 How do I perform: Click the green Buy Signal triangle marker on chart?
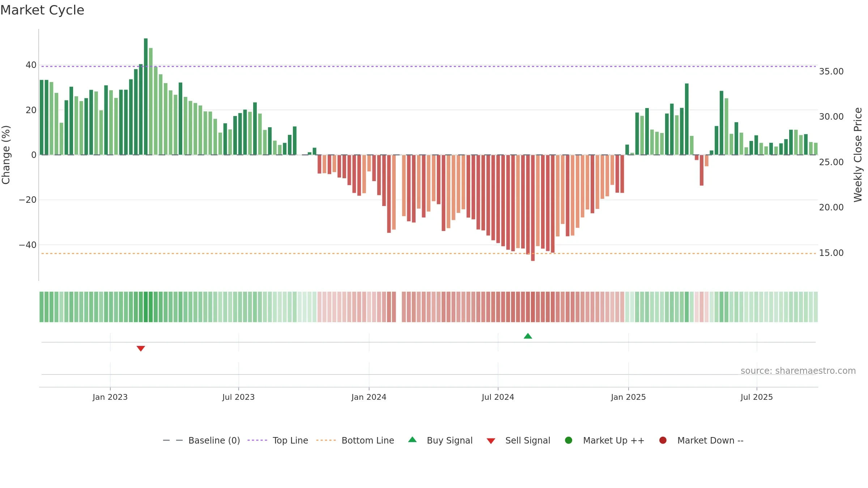(x=528, y=336)
